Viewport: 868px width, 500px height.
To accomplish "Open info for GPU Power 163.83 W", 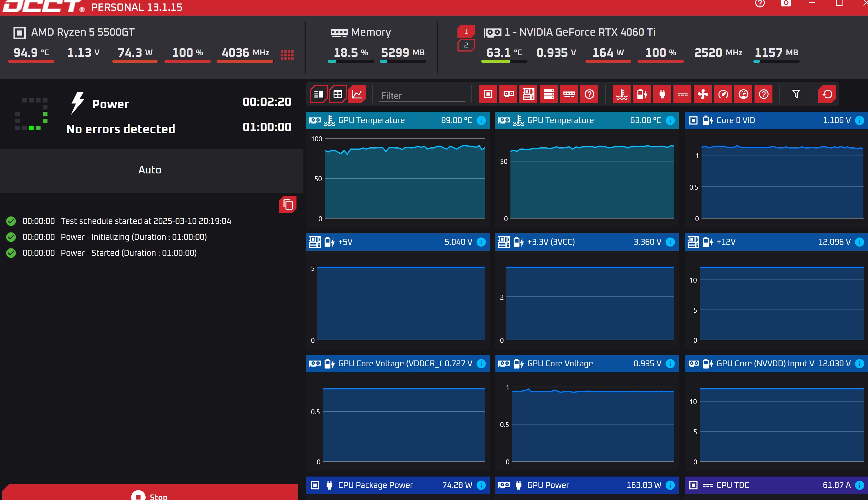I will tap(670, 485).
